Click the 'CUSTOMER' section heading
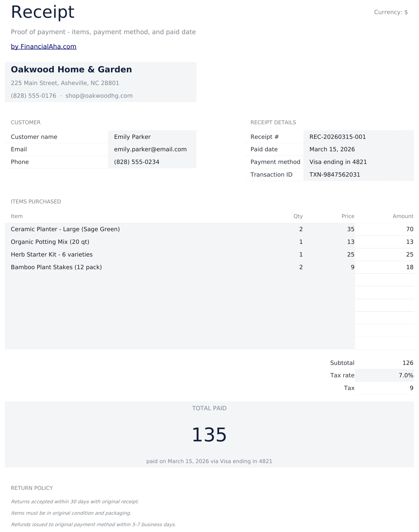Image resolution: width=419 pixels, height=532 pixels. point(26,122)
